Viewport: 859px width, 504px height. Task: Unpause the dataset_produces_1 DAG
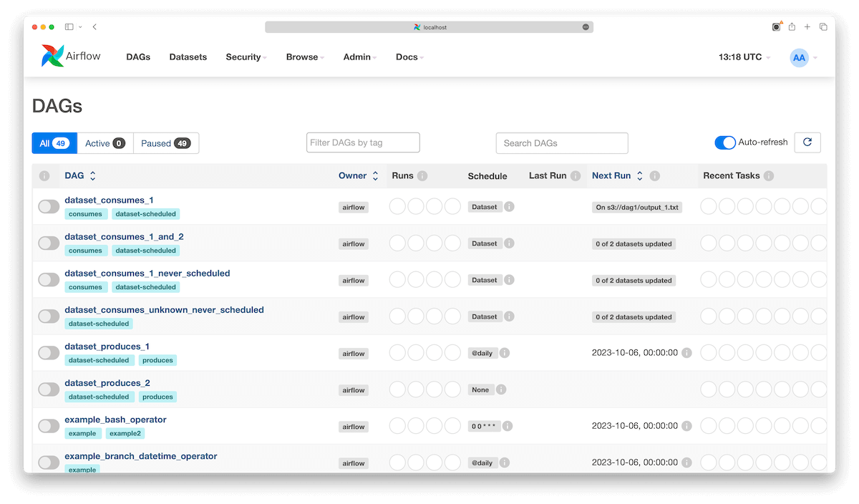48,352
